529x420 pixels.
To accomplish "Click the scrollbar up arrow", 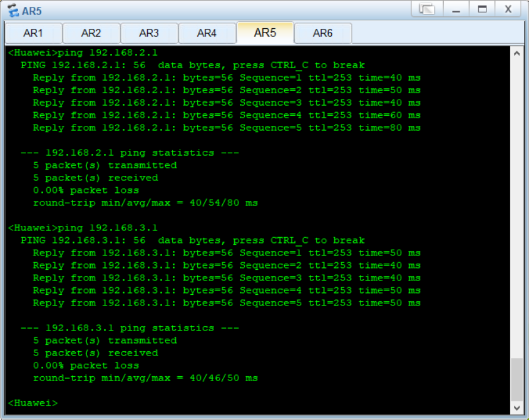I will pyautogui.click(x=516, y=53).
